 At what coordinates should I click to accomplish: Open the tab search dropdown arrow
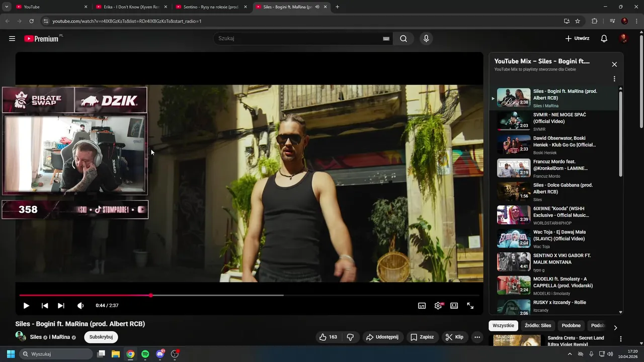point(7,7)
